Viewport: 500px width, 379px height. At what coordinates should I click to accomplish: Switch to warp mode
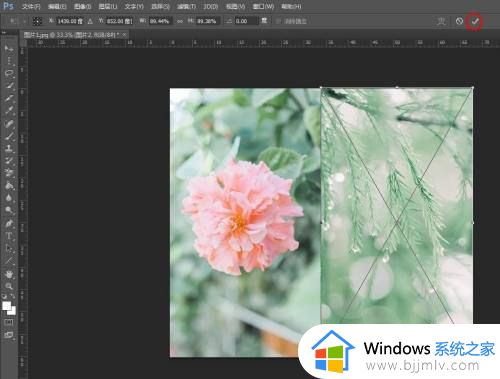pos(441,22)
